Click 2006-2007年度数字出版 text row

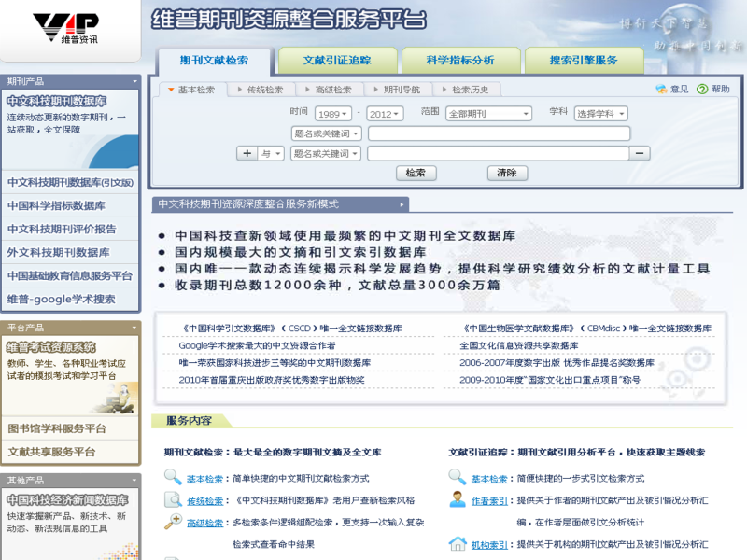tap(557, 363)
